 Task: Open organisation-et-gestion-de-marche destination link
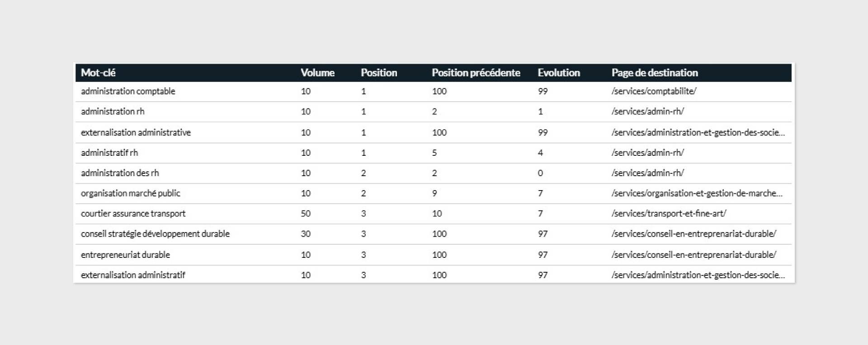click(x=697, y=193)
